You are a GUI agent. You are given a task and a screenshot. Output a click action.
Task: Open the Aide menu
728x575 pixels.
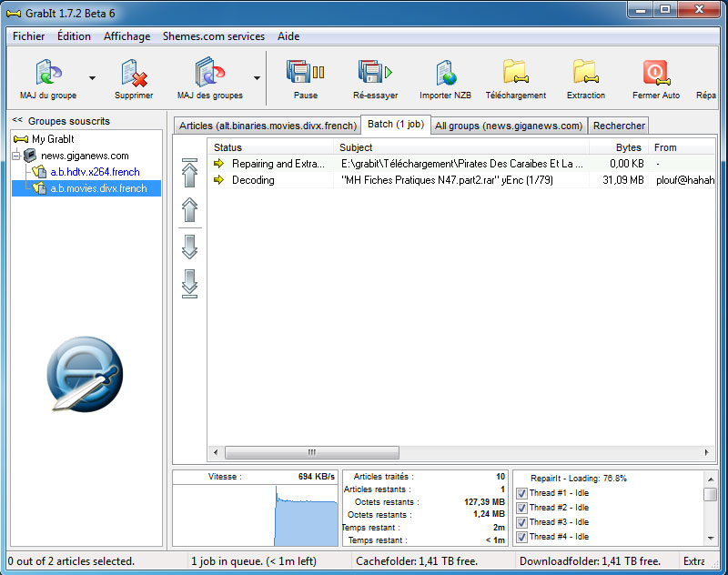[288, 36]
